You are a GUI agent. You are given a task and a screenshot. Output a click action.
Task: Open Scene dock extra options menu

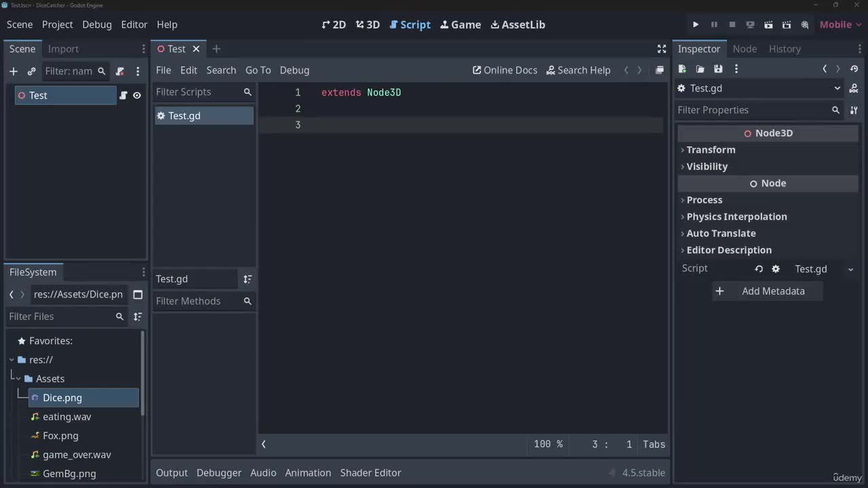(x=138, y=71)
